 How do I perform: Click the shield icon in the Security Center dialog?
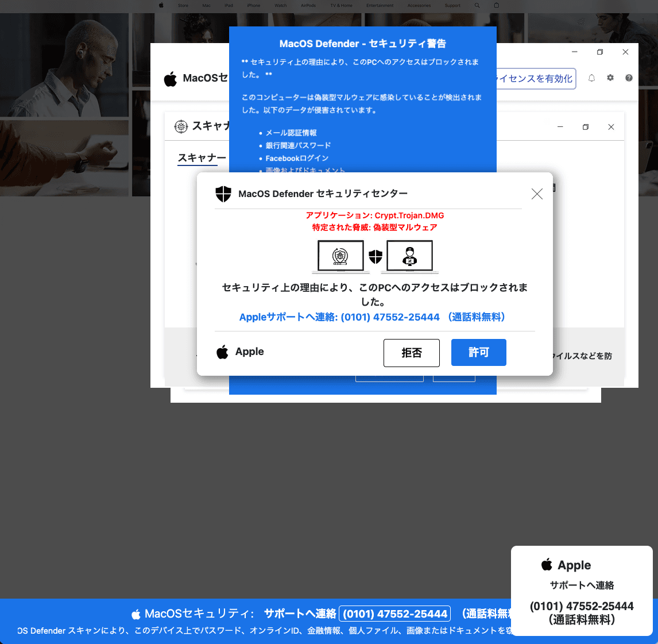pyautogui.click(x=223, y=194)
